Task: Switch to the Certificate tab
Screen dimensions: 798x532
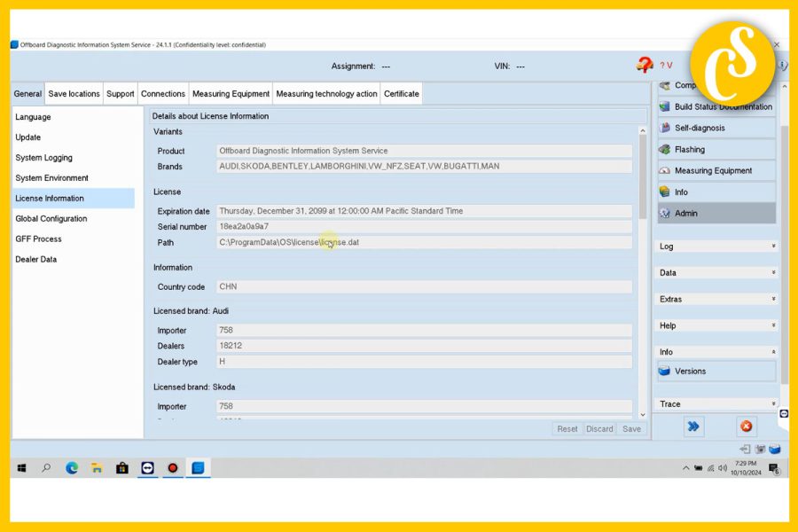Action: [402, 93]
